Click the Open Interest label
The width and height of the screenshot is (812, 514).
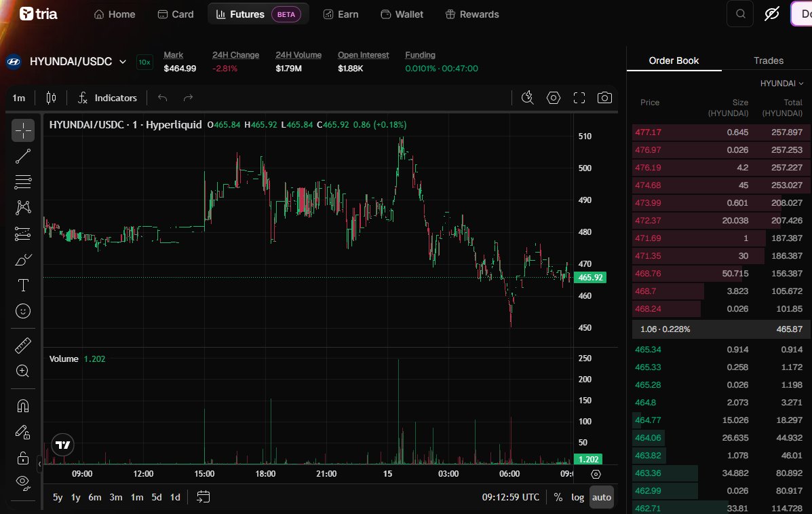pos(363,55)
